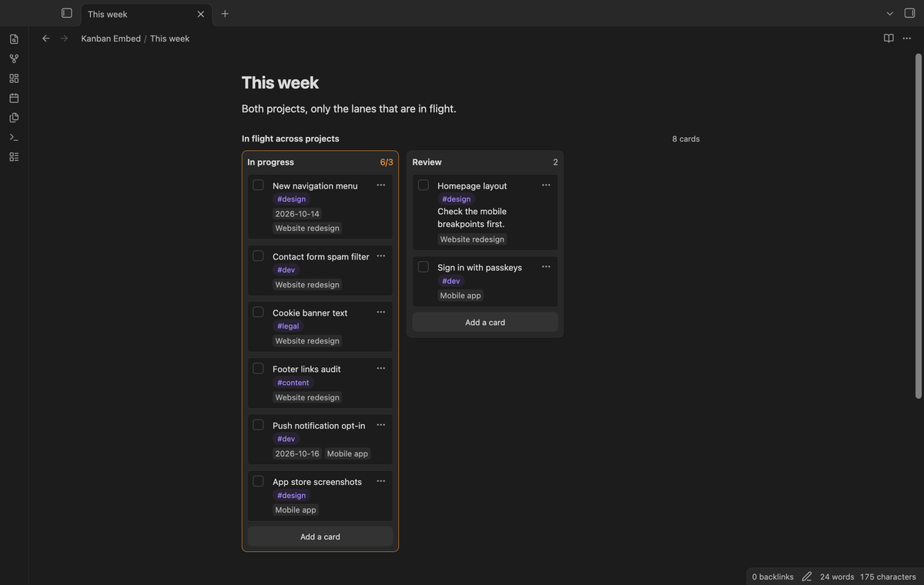The height and width of the screenshot is (585, 924).
Task: Click Mobile app chip on Push notification card
Action: (347, 453)
